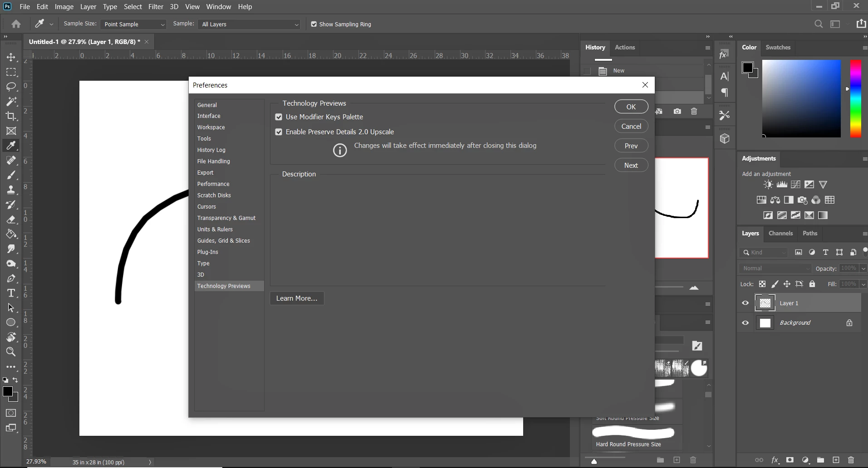
Task: Toggle lock transparent pixels in Layers
Action: tap(762, 284)
